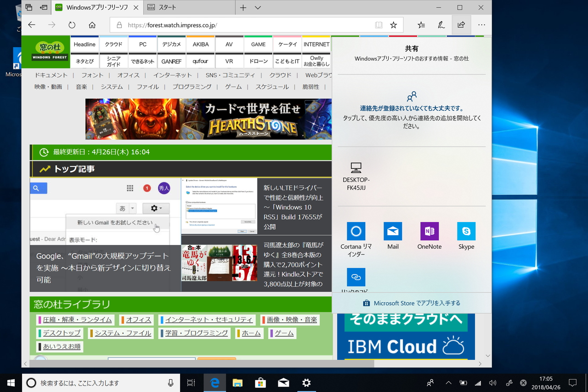Open the Windows Start menu
The width and height of the screenshot is (588, 392).
pos(11,382)
